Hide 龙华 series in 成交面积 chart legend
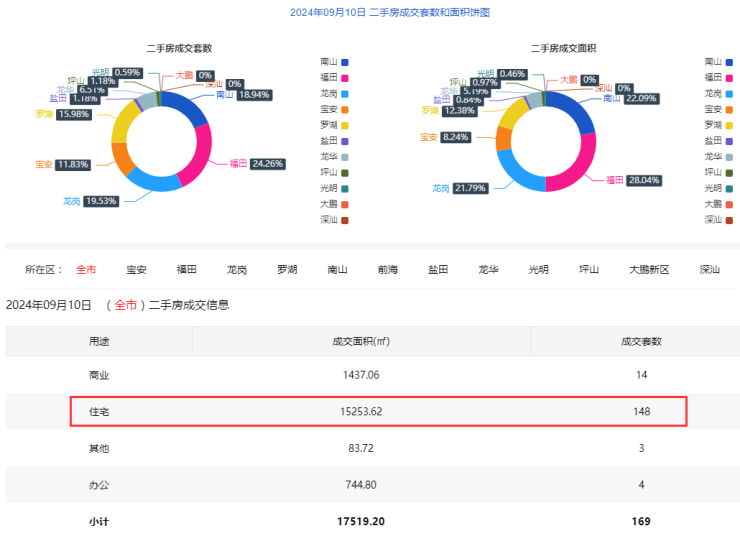Viewport: 740px width, 541px height. pos(730,156)
